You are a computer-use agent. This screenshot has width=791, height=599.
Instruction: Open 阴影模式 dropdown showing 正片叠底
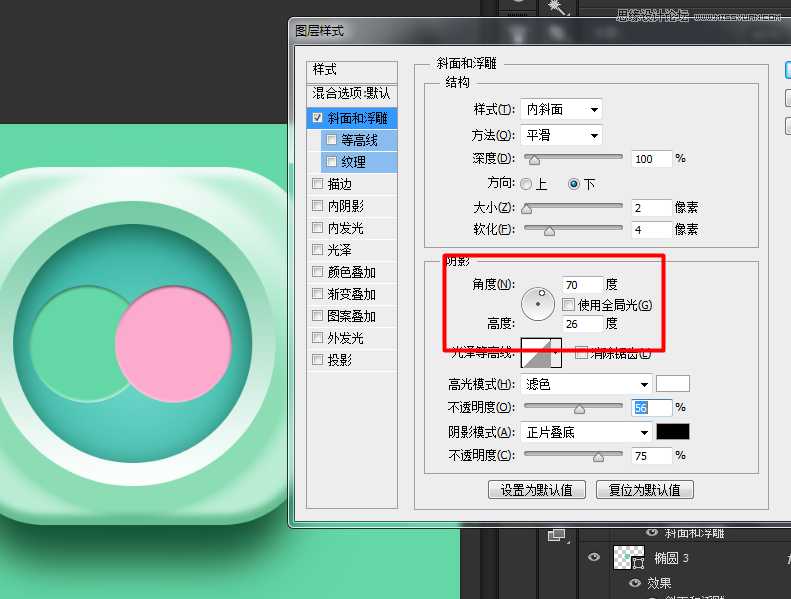click(586, 432)
